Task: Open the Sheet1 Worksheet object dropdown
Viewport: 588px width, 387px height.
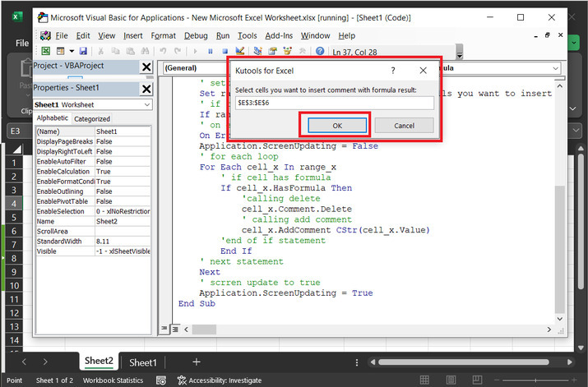Action: [x=146, y=105]
